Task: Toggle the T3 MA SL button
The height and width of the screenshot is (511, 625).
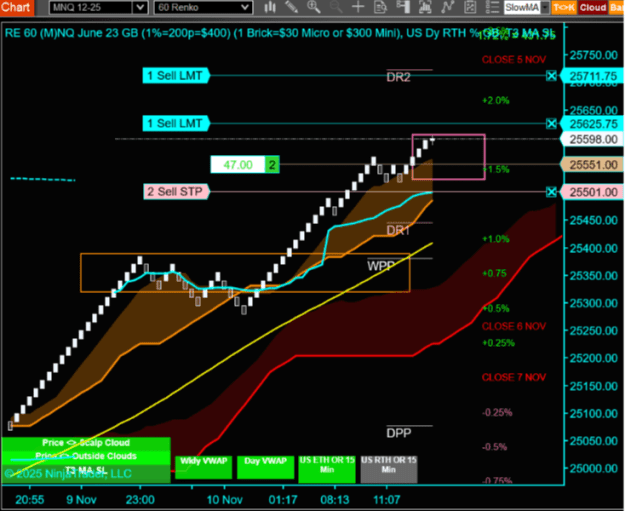Action: [x=86, y=474]
